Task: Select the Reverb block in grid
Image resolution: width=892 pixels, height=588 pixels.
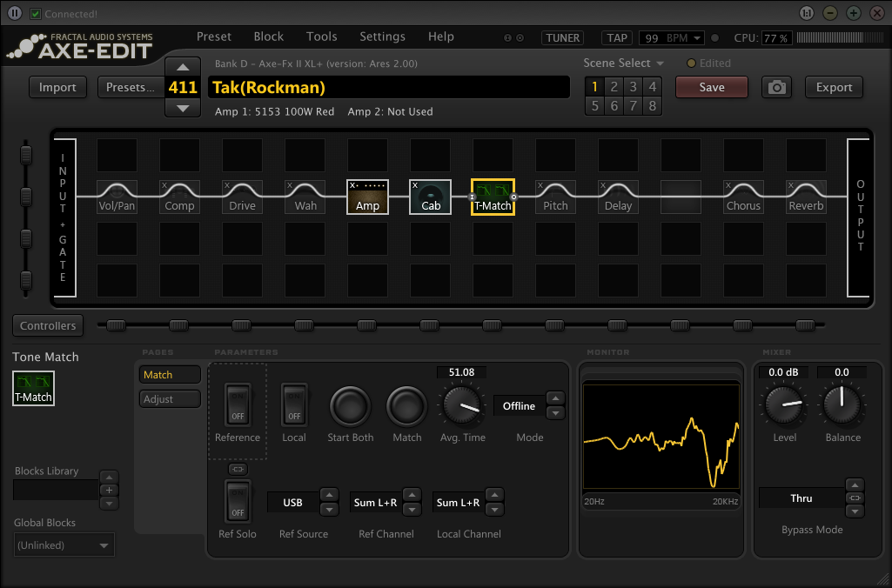Action: (806, 197)
